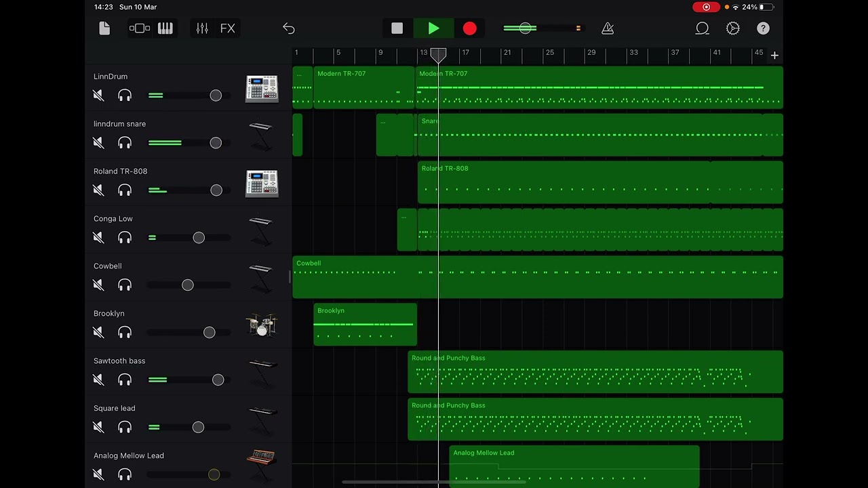
Task: Solo the Sawtooth bass track
Action: (x=125, y=380)
